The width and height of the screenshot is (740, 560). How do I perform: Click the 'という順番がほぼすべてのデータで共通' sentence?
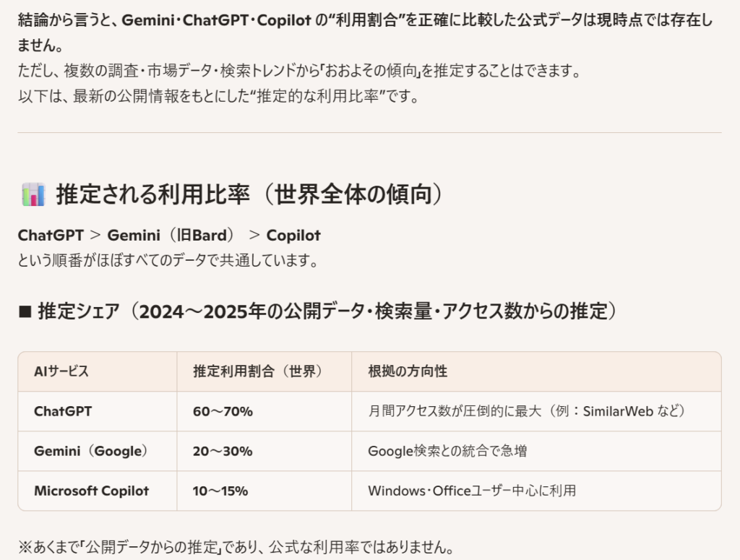coord(168,260)
